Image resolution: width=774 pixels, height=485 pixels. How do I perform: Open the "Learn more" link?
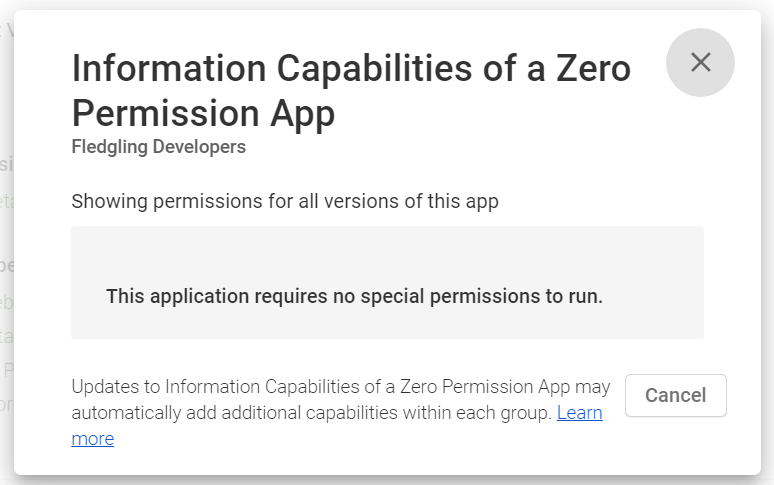(579, 413)
